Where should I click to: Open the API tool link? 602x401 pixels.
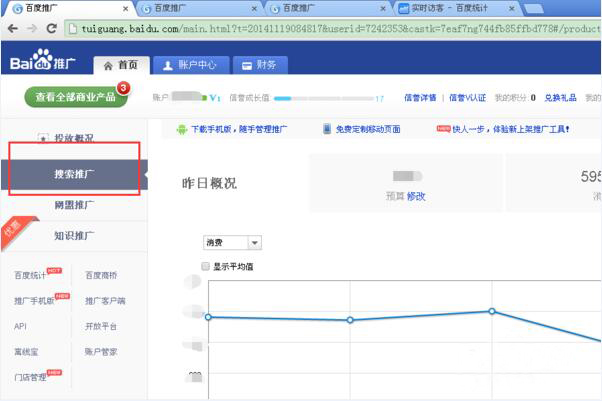click(20, 326)
